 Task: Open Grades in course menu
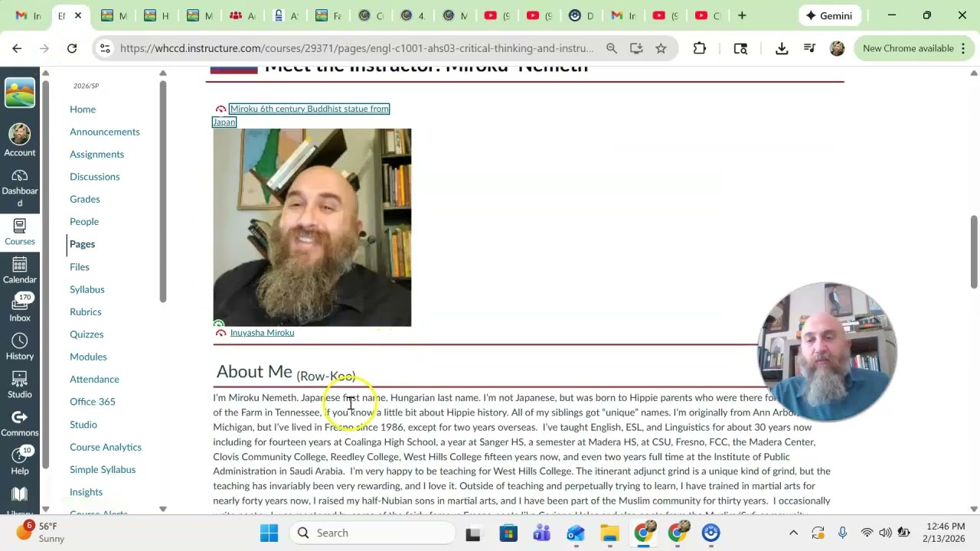[x=85, y=199]
